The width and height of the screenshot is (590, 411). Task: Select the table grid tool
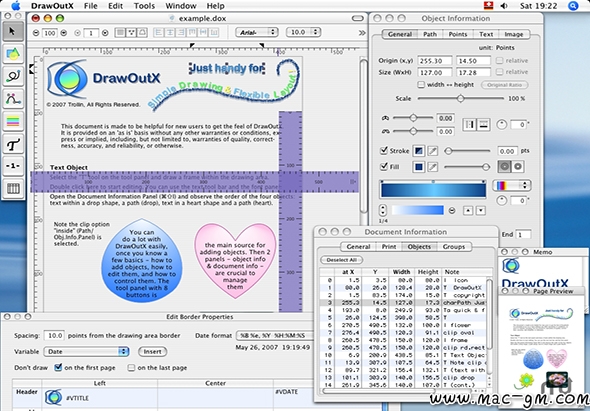coord(13,188)
